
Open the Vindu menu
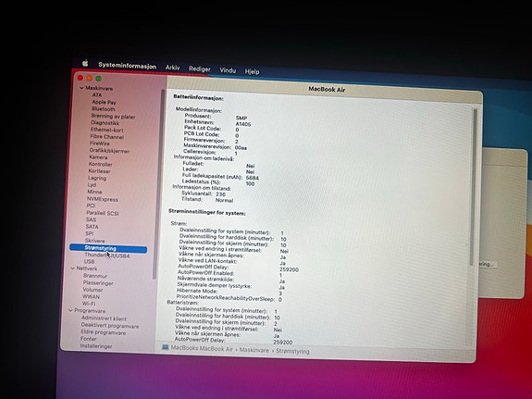pos(228,70)
